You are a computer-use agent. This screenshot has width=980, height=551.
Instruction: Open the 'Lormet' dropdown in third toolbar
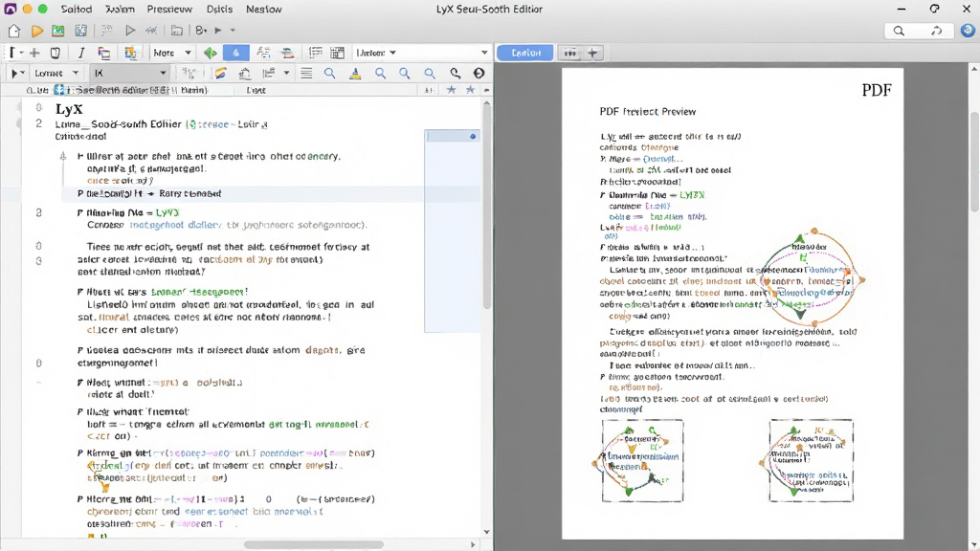click(x=56, y=73)
